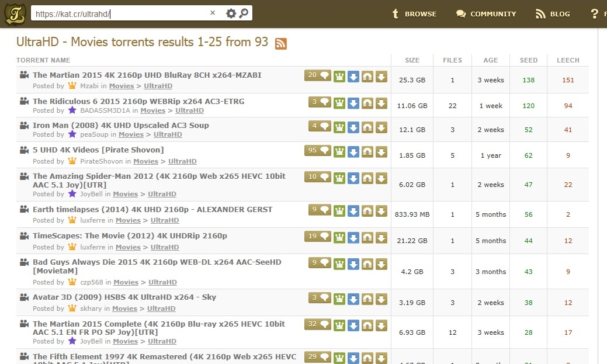This screenshot has height=364, width=607.
Task: Open the Browse menu
Action: click(x=414, y=14)
